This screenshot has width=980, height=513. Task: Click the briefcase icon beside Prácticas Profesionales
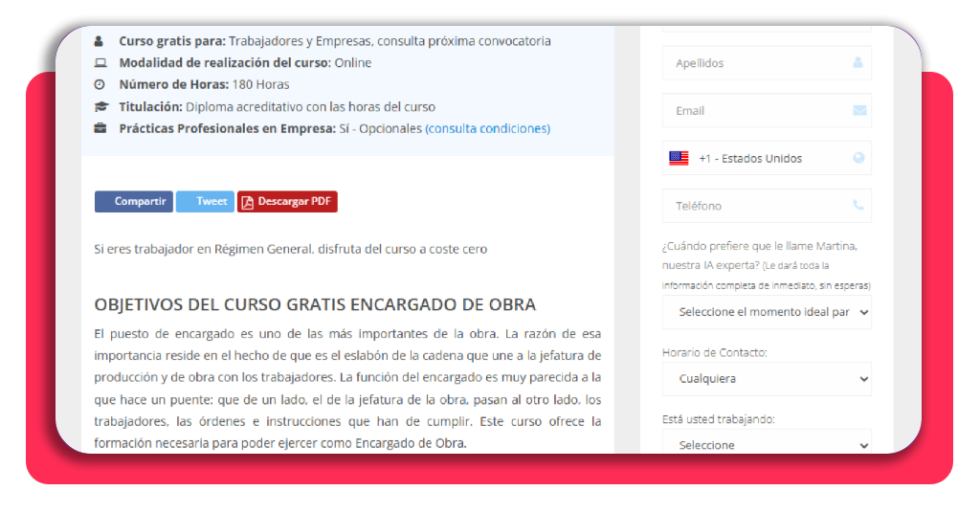(x=100, y=128)
